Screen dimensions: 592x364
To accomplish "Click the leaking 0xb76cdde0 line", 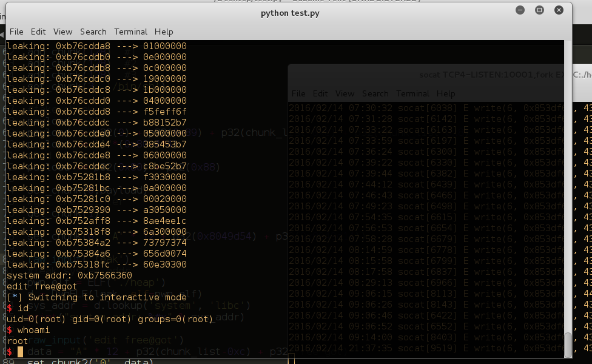I will point(96,133).
